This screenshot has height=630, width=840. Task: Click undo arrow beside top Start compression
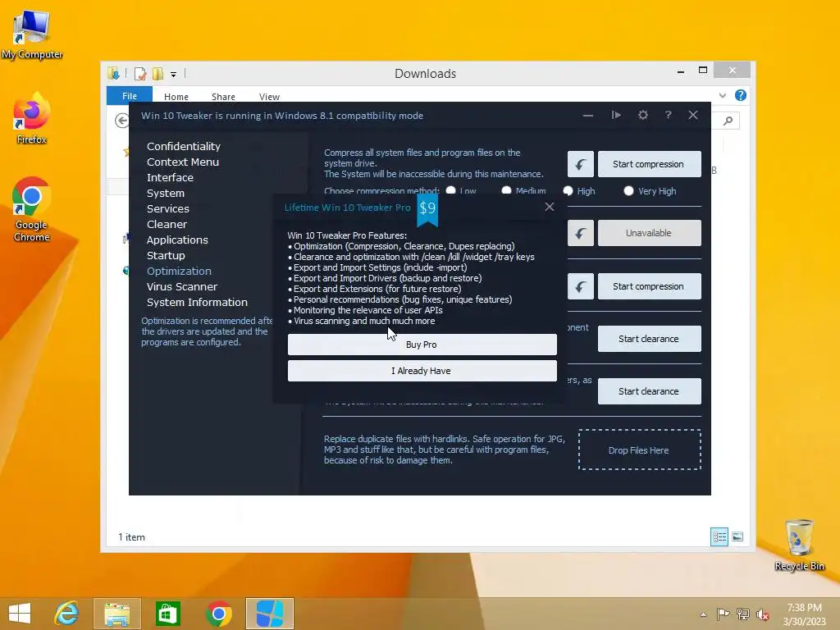click(x=581, y=164)
